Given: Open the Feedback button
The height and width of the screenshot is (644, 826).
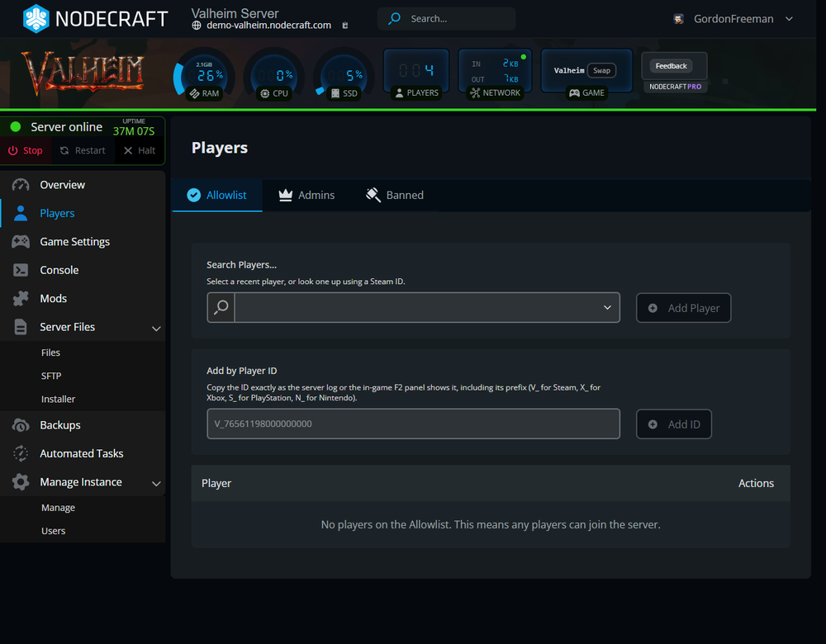Looking at the screenshot, I should [671, 66].
